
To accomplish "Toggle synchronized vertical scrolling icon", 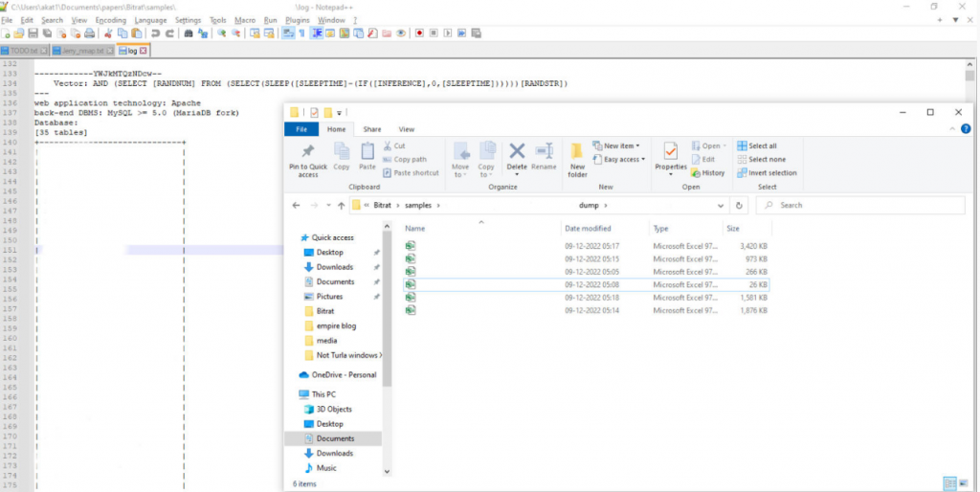I will [x=255, y=34].
